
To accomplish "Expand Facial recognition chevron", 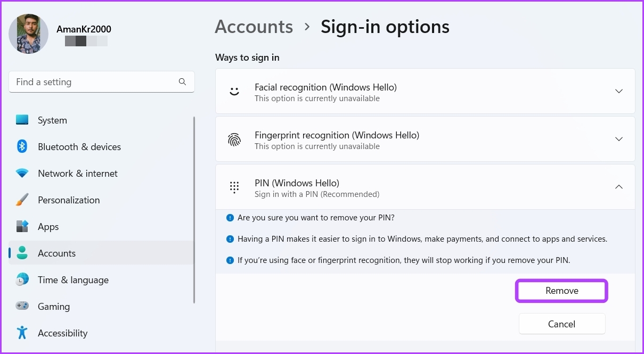I will point(619,91).
